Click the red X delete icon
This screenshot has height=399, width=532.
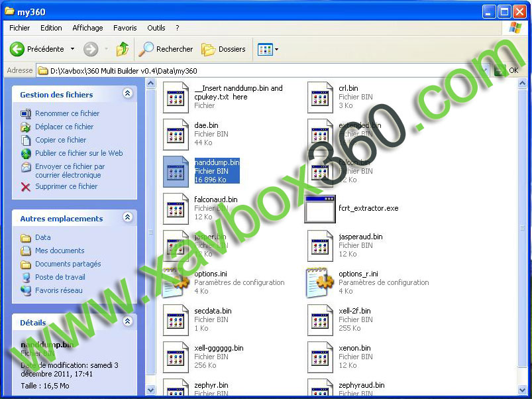click(25, 187)
